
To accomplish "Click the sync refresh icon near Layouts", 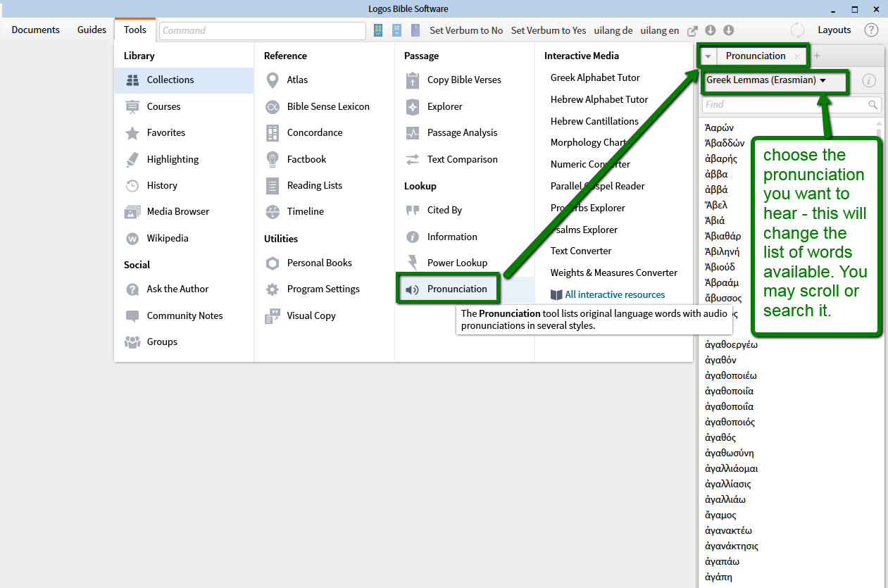I will pyautogui.click(x=797, y=30).
